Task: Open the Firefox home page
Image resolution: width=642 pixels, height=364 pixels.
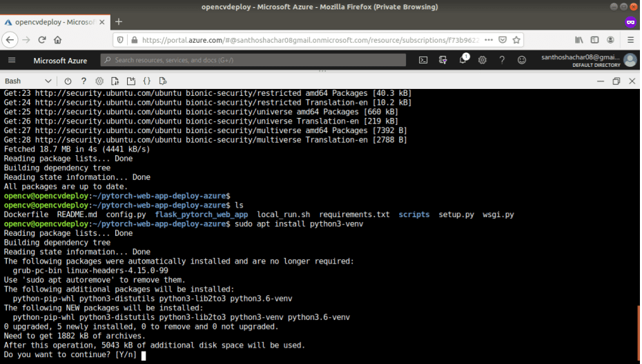Action: [58, 40]
